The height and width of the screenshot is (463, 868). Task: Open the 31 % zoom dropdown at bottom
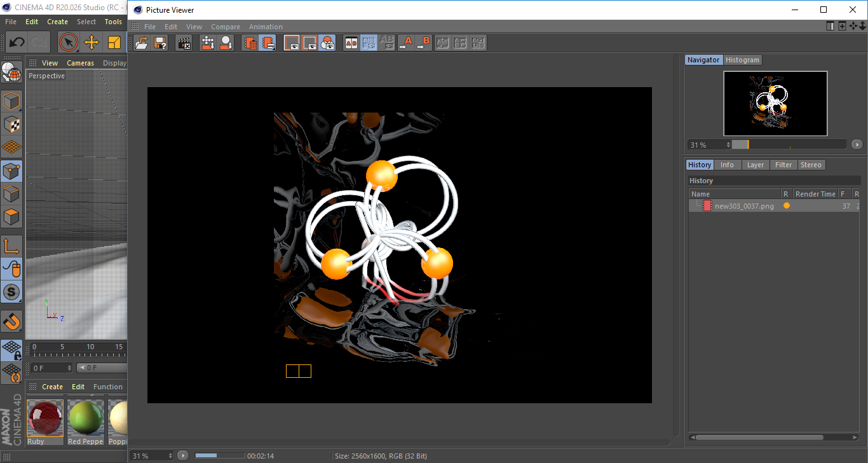tap(152, 455)
